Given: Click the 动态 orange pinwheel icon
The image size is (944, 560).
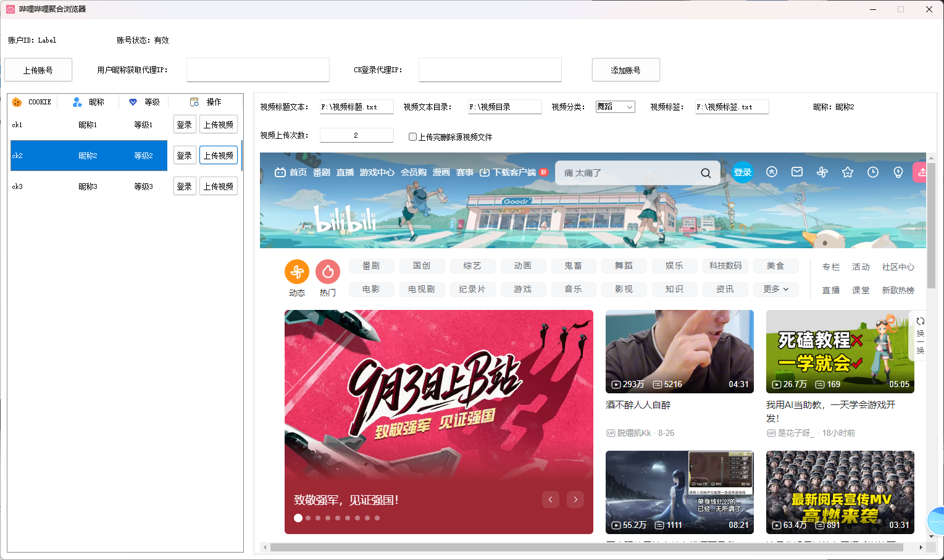Looking at the screenshot, I should (x=297, y=272).
